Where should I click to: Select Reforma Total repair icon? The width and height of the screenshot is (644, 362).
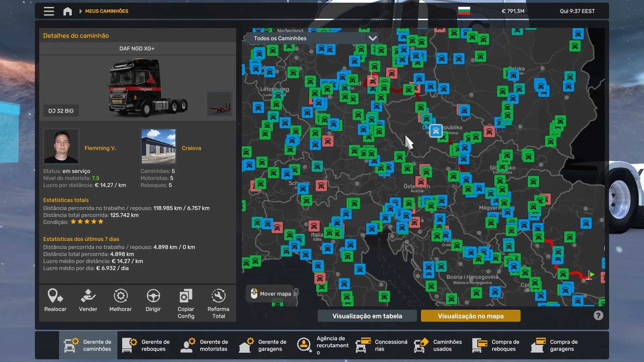[218, 296]
